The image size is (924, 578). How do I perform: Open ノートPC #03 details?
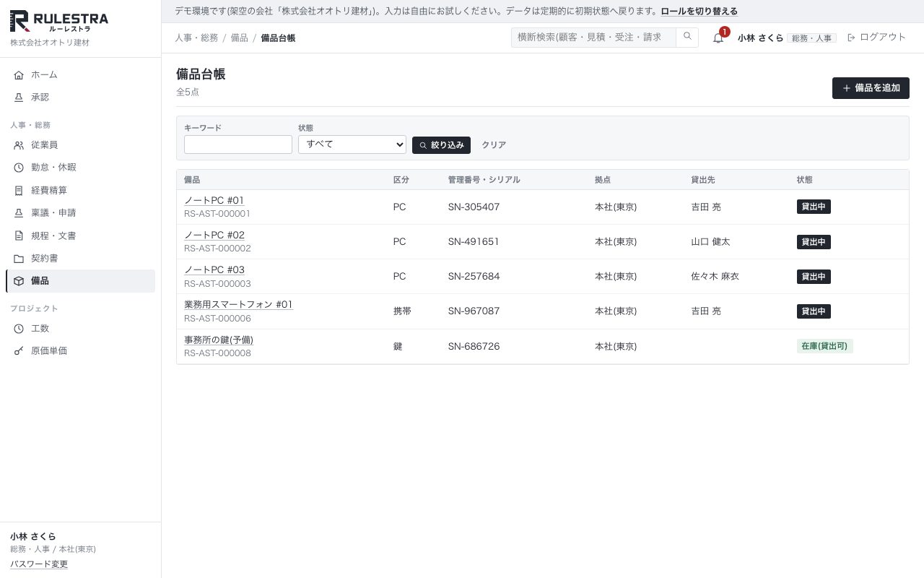214,269
